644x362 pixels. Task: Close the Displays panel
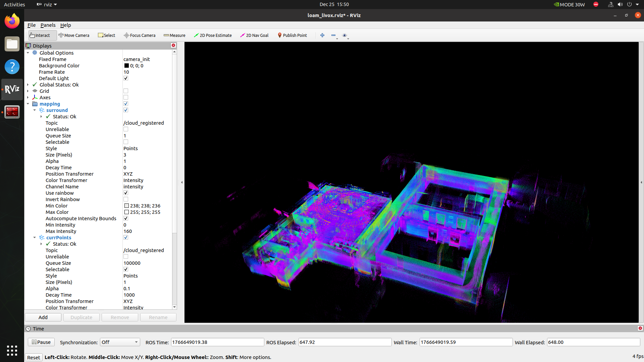[173, 45]
